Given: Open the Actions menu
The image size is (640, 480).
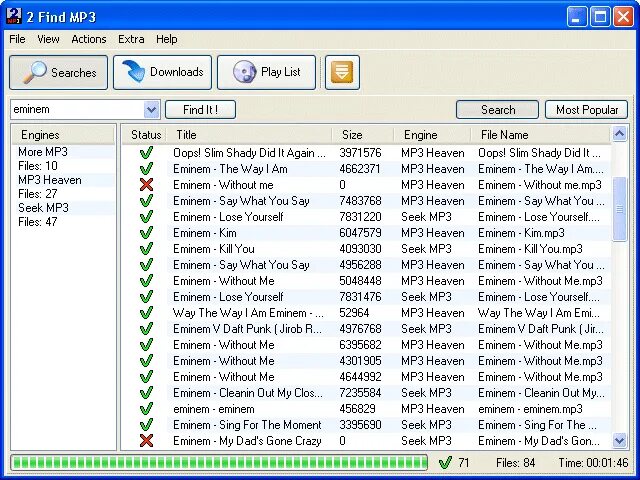Looking at the screenshot, I should pos(89,39).
